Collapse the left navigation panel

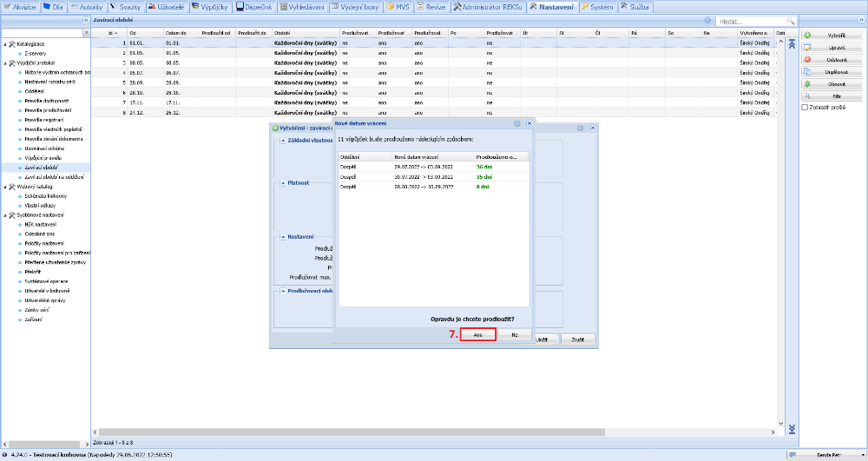click(85, 19)
